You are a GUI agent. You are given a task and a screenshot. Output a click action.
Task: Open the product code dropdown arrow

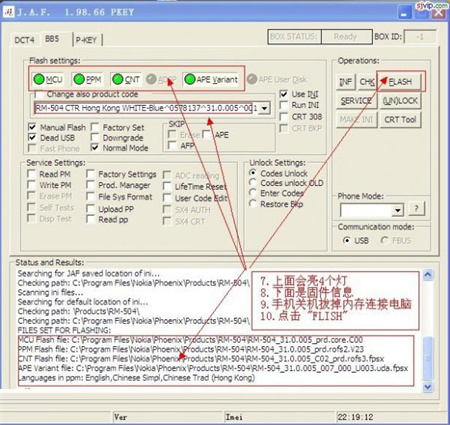[264, 108]
